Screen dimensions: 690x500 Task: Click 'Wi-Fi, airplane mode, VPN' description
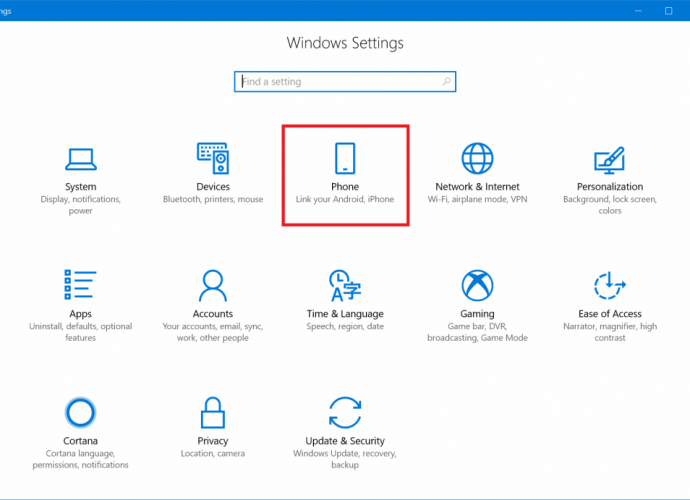click(x=477, y=199)
